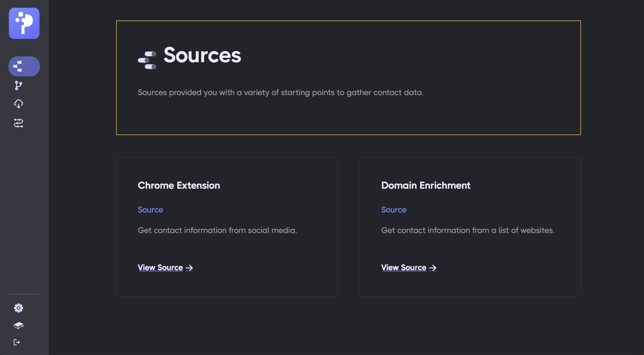644x355 pixels.
Task: Click the Sources description paragraph
Action: click(281, 92)
